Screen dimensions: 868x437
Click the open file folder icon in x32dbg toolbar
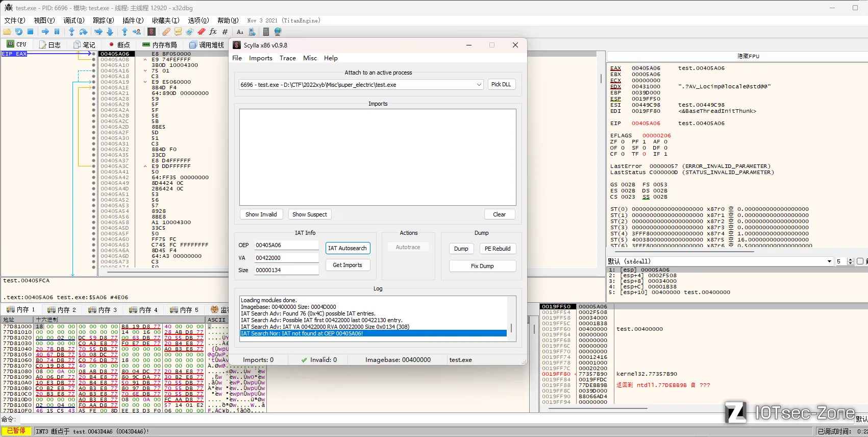pyautogui.click(x=7, y=32)
